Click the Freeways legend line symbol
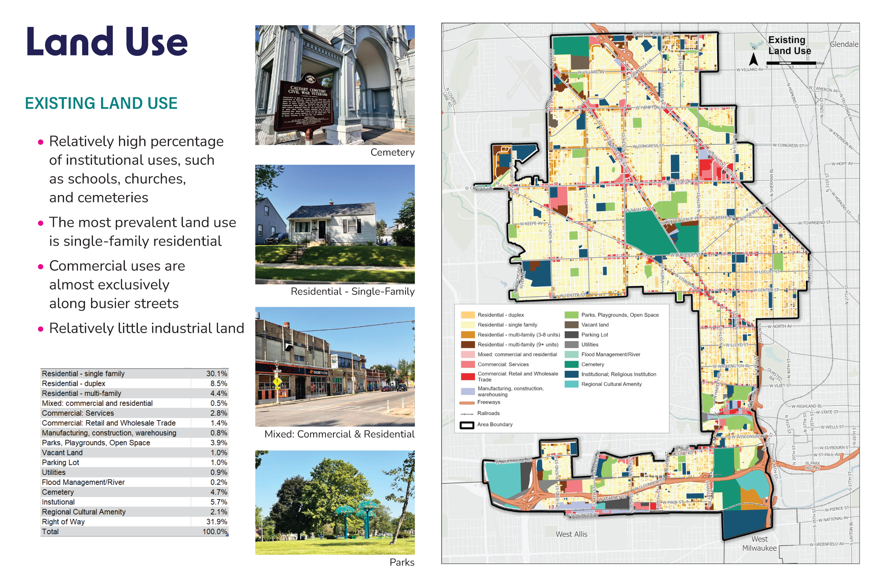This screenshot has width=883, height=588. (x=467, y=402)
